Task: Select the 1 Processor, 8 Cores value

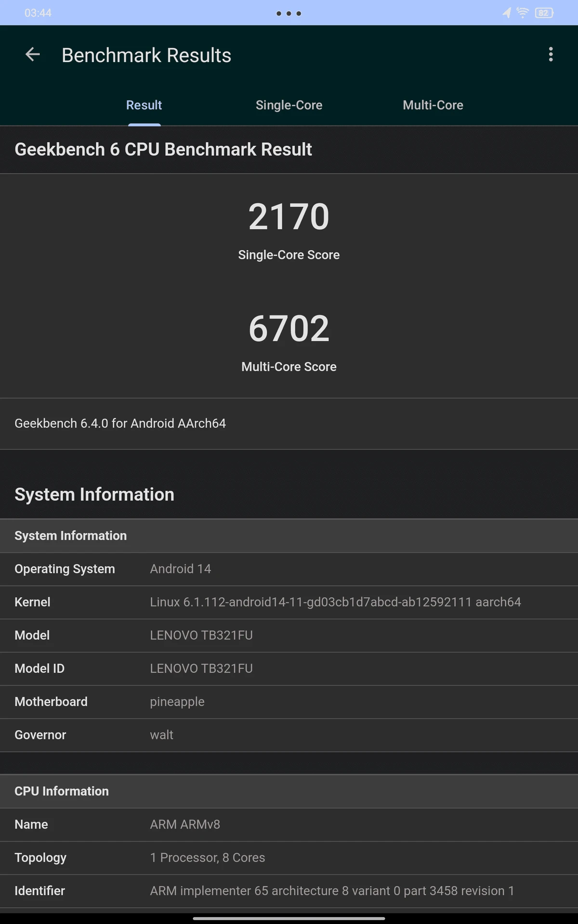Action: [x=208, y=858]
